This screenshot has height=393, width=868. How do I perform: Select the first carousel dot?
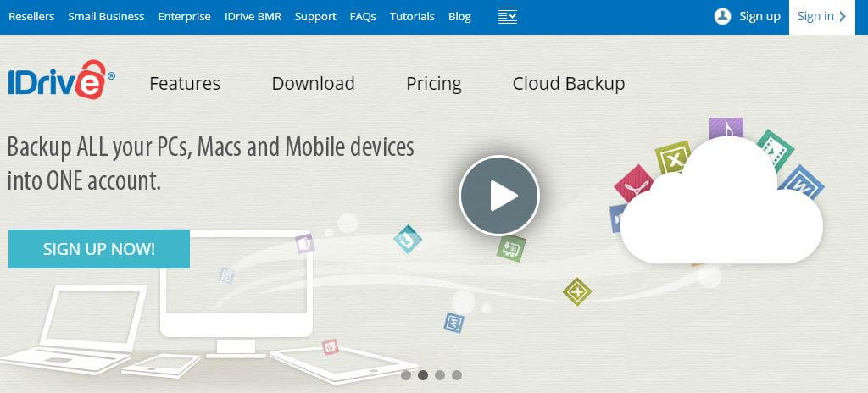[406, 375]
